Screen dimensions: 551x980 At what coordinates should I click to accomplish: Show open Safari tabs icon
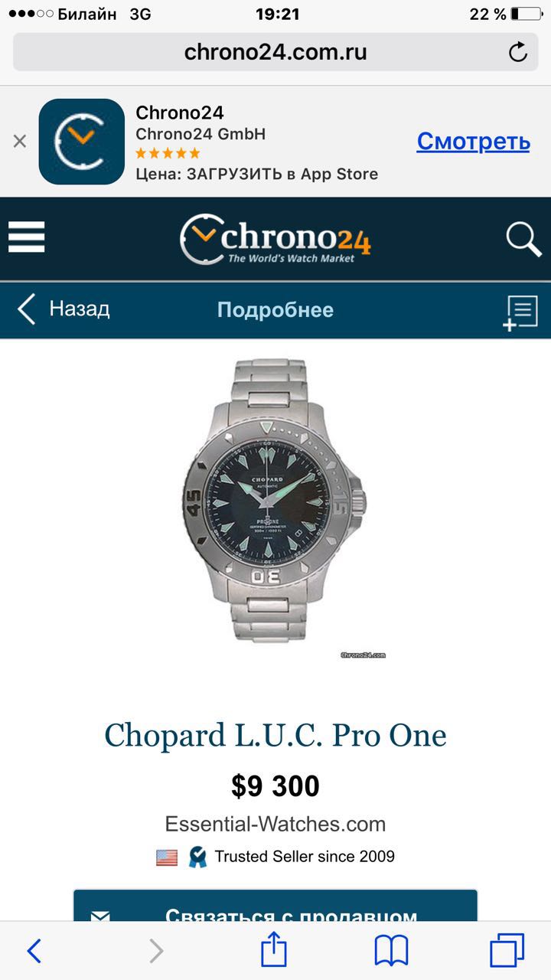(x=507, y=951)
